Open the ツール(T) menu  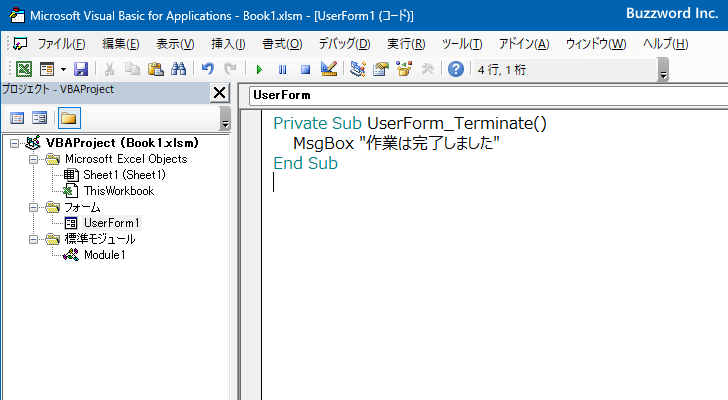click(x=462, y=44)
